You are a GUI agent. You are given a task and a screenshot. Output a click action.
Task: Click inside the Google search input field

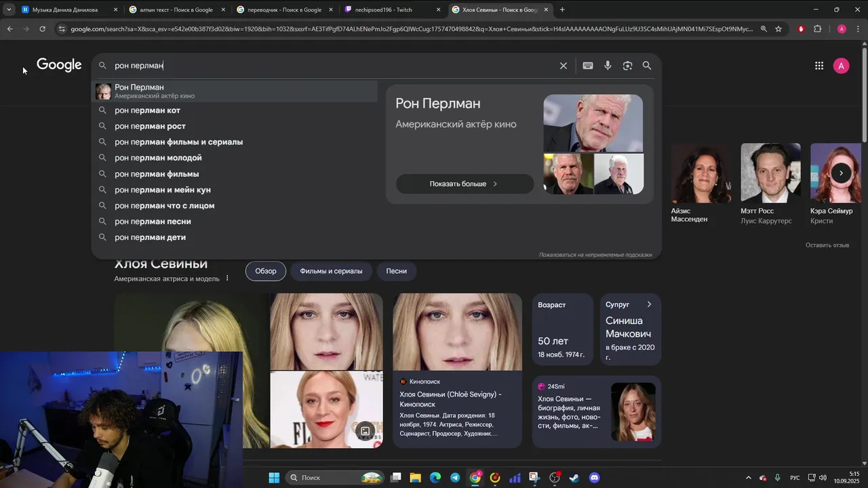[332, 66]
